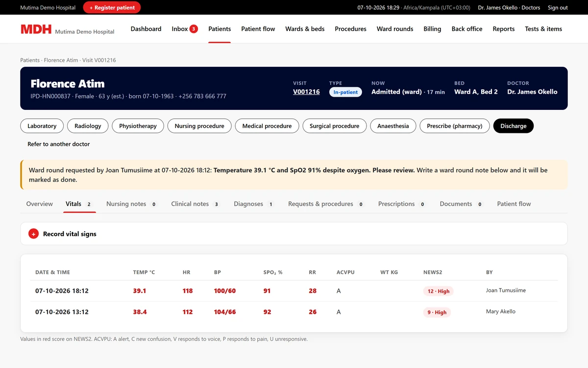Click Refer to another doctor
Viewport: 588px width, 368px height.
[x=59, y=144]
